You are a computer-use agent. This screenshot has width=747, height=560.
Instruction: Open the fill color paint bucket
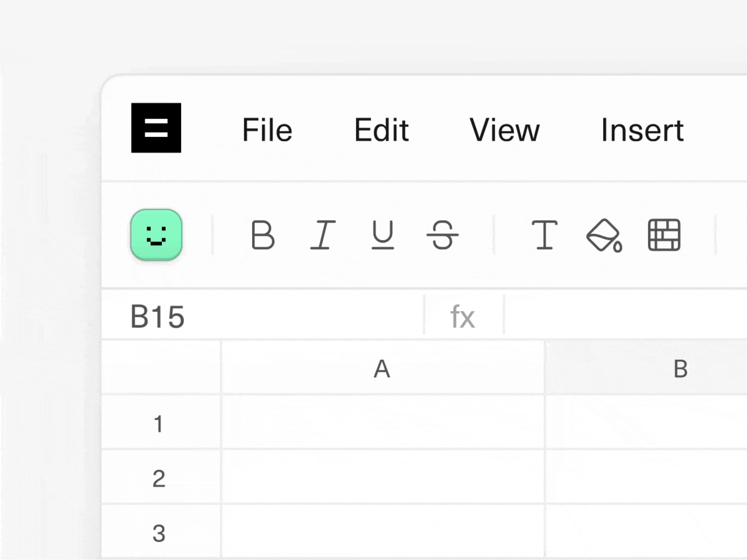tap(604, 235)
